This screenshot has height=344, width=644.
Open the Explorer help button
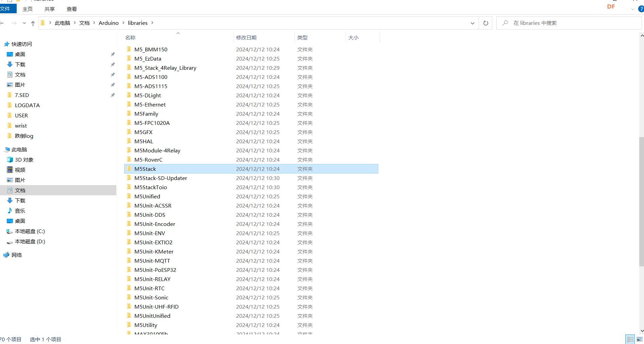tap(641, 9)
